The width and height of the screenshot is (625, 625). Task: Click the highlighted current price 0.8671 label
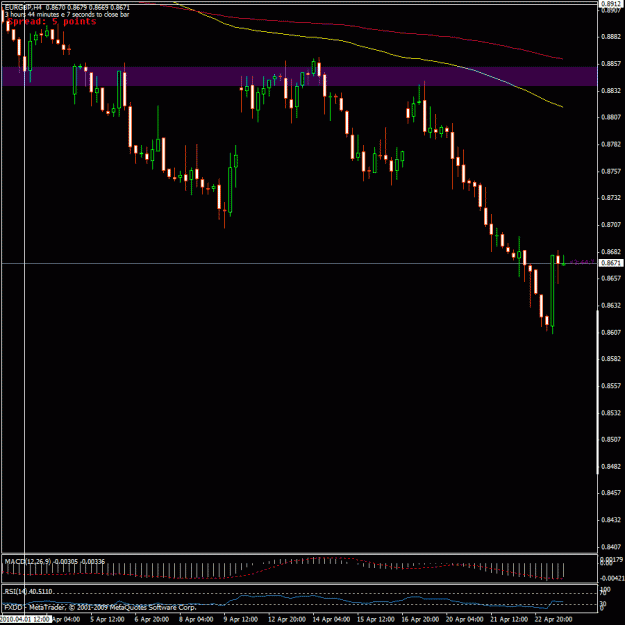pyautogui.click(x=611, y=263)
